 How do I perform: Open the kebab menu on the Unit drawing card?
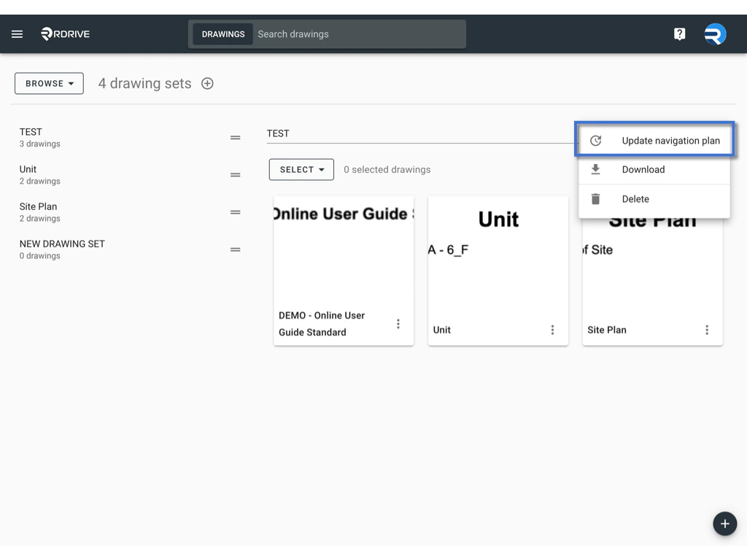click(553, 330)
